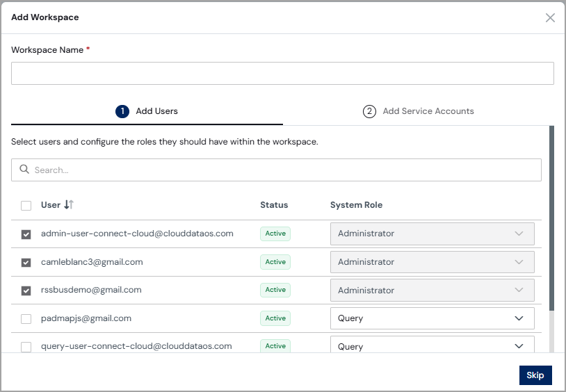
Task: Uncheck rssbusdemo@gmail.com checkbox
Action: pos(26,291)
